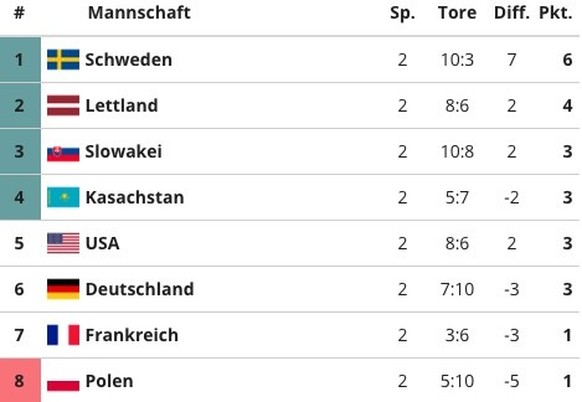The height and width of the screenshot is (402, 582).
Task: Click the Latvia flag icon
Action: click(63, 105)
